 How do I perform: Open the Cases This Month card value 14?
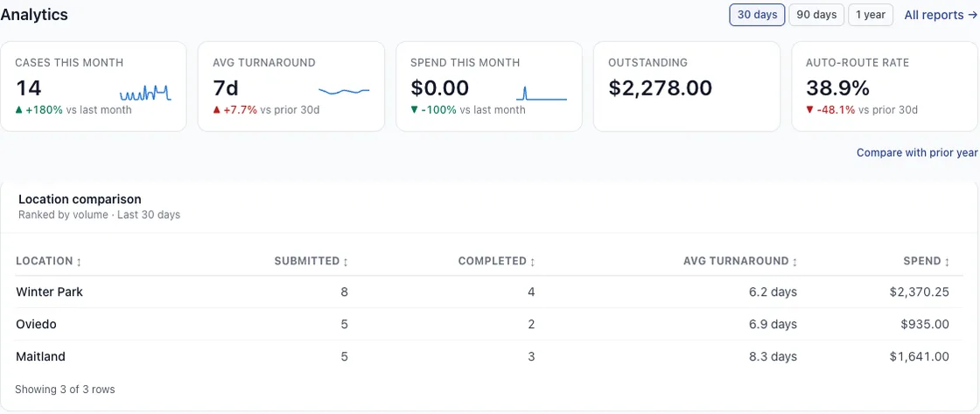pyautogui.click(x=29, y=88)
